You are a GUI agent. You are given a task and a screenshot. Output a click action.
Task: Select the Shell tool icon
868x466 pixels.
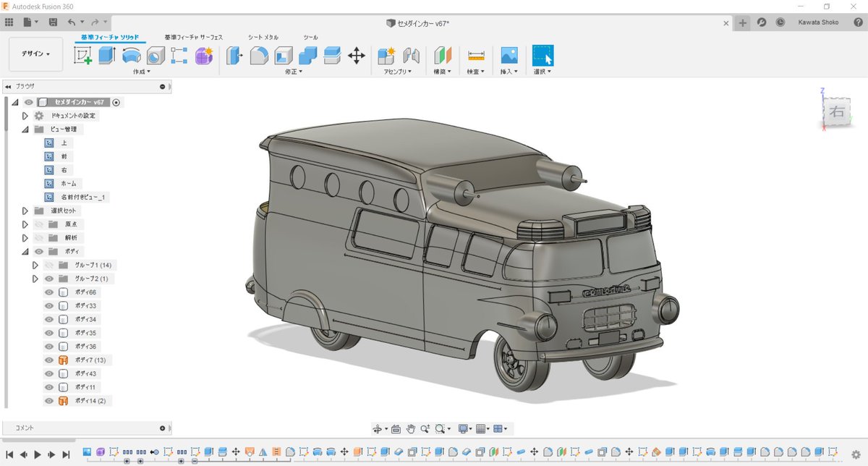[284, 56]
